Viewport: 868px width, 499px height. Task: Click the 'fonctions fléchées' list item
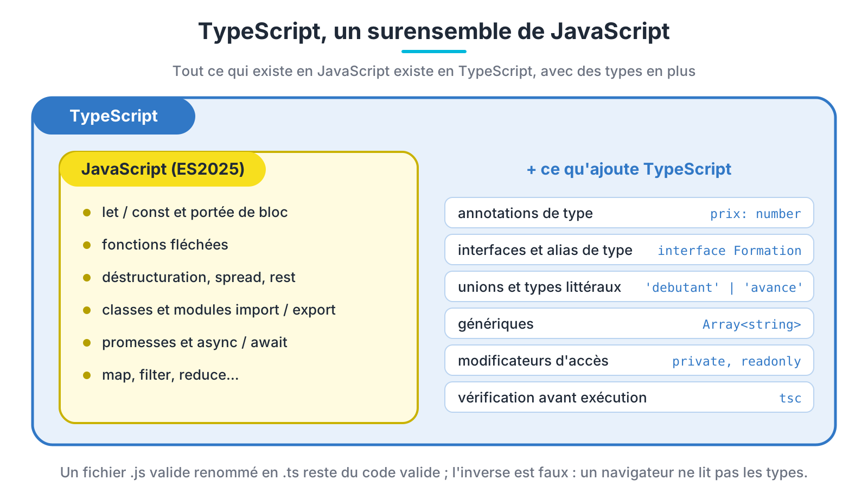(165, 245)
